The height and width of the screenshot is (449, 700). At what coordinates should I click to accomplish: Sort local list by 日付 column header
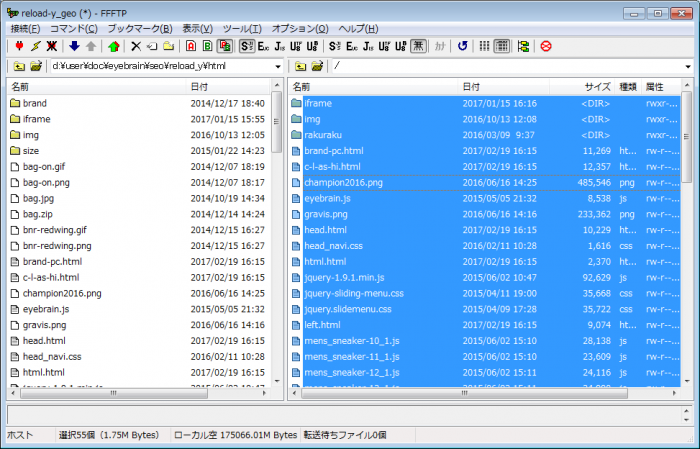click(x=200, y=87)
